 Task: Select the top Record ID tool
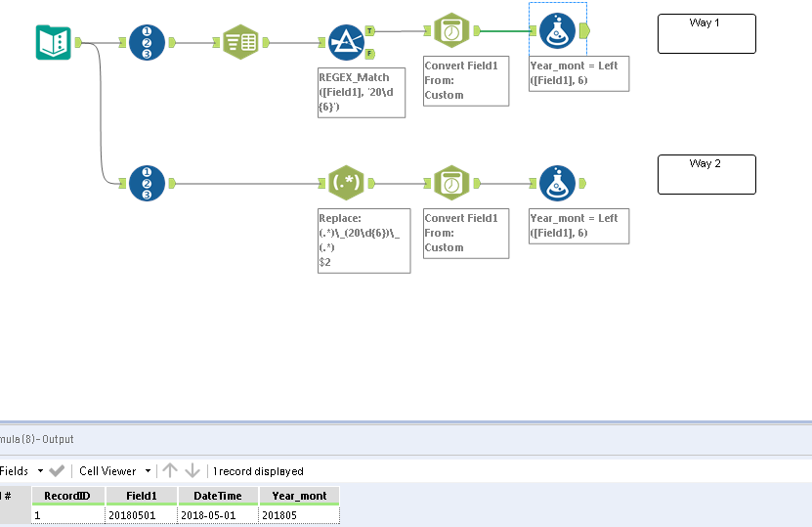[x=147, y=42]
